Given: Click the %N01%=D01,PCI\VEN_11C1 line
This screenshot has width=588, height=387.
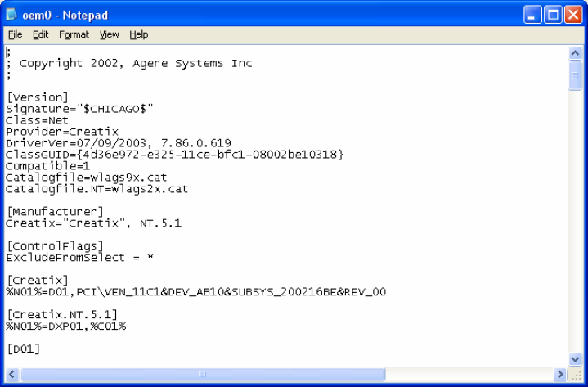Looking at the screenshot, I should point(196,292).
